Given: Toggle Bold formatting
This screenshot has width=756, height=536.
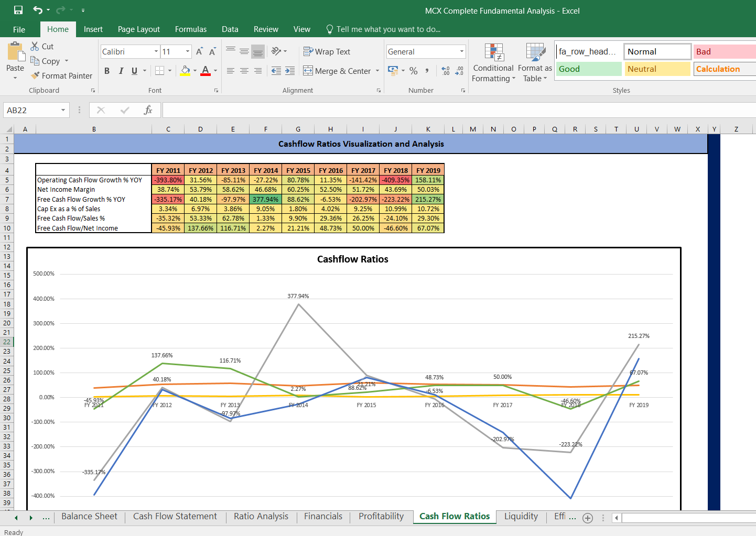Looking at the screenshot, I should (107, 71).
